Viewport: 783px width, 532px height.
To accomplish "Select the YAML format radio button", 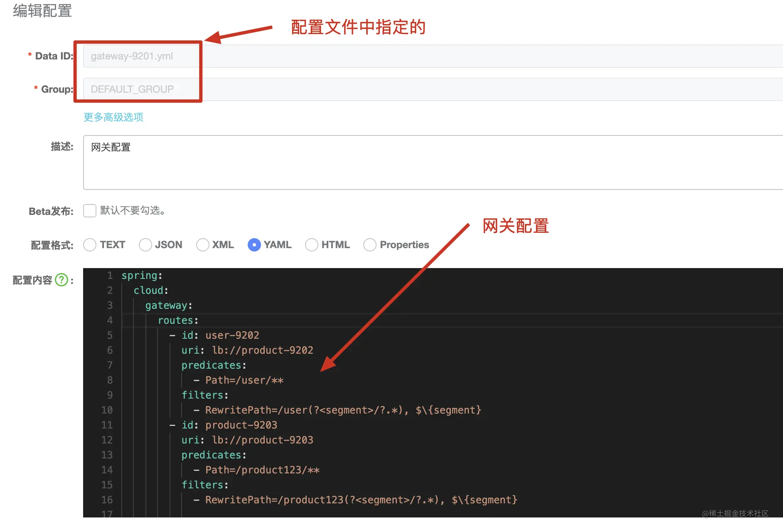I will [x=254, y=245].
